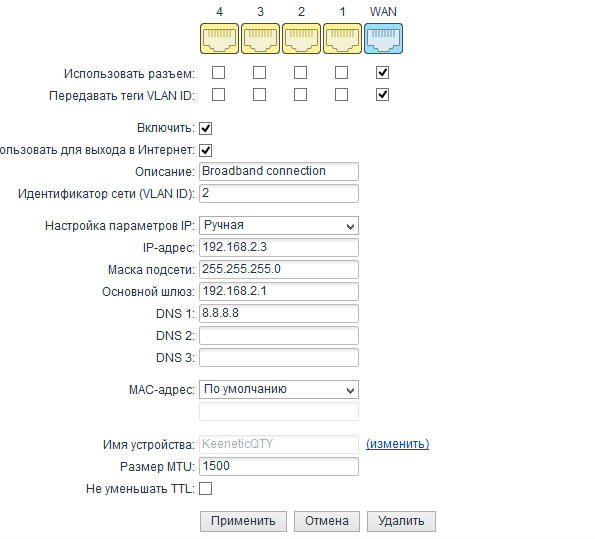Click the LAN port 4 icon
The image size is (595, 539).
click(219, 39)
